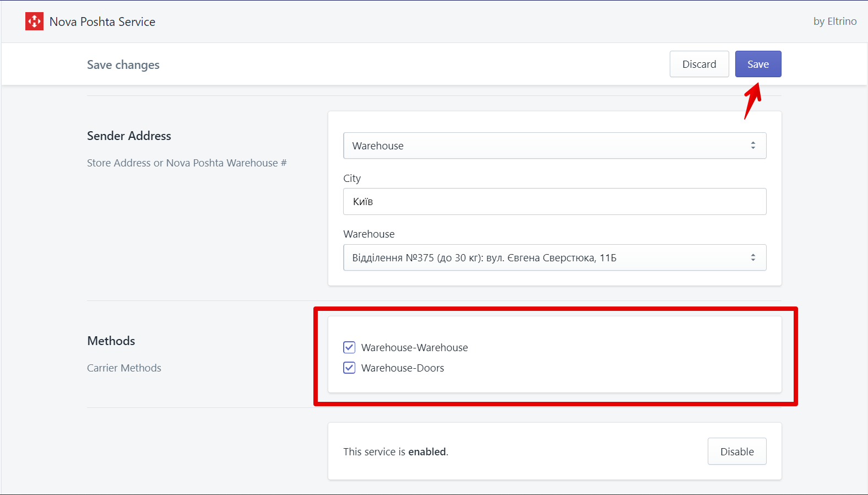This screenshot has height=495, width=868.
Task: Uncheck the Warehouse-Doors method
Action: 349,368
